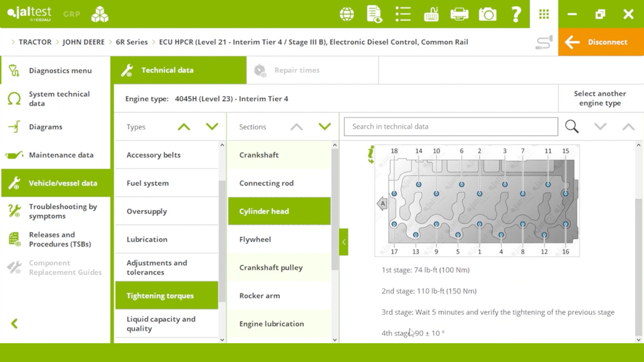Collapse the left sidebar with green arrow
644x362 pixels.
click(14, 323)
